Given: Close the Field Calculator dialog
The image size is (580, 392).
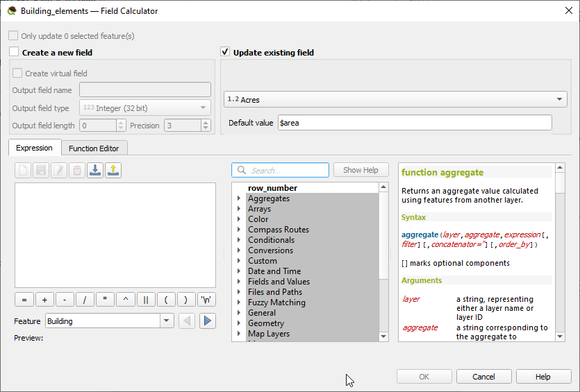Looking at the screenshot, I should 569,10.
